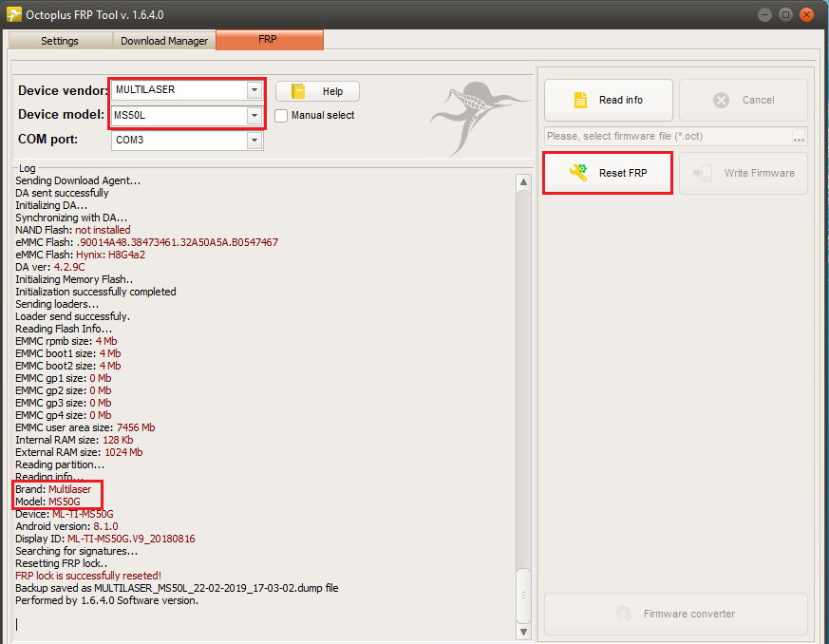This screenshot has height=644, width=829.
Task: Enable the Manual select checkbox
Action: coord(281,115)
